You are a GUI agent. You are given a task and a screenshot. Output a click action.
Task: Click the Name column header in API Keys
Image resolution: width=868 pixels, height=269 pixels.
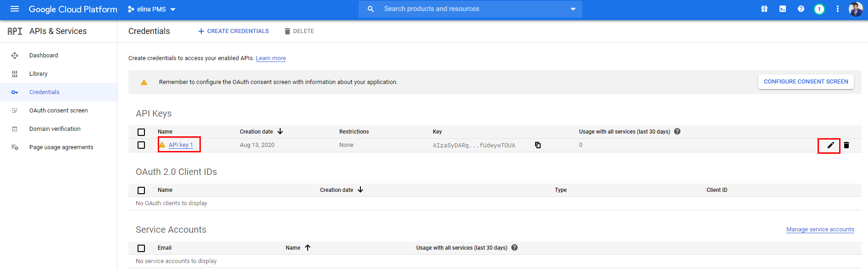[165, 132]
